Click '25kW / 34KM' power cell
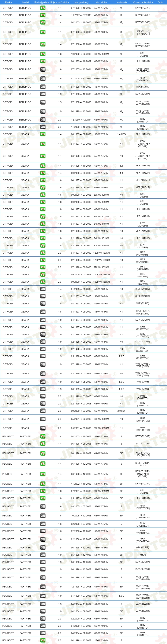The width and height of the screenshot is (167, 644). click(101, 640)
